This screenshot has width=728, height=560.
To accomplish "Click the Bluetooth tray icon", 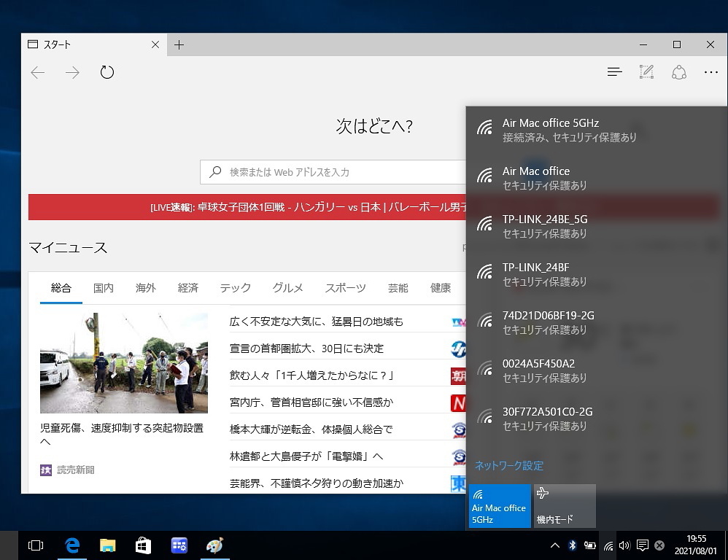I will 573,545.
